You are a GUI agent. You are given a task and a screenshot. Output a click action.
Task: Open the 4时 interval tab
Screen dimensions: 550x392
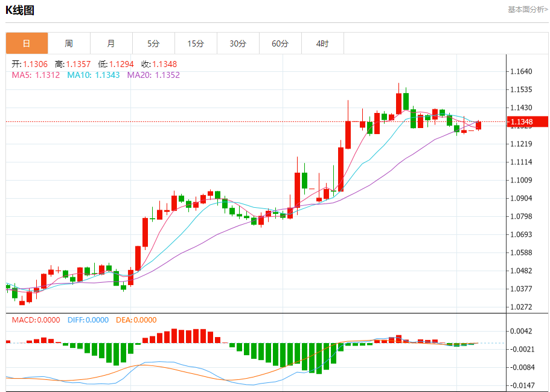pos(323,43)
